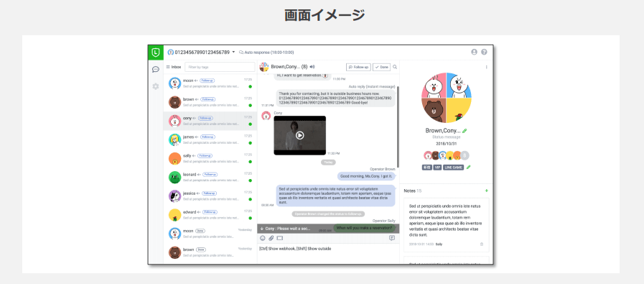Screen dimensions: 644x284
Task: Click the status change notice from Operator Brown
Action: pyautogui.click(x=328, y=214)
